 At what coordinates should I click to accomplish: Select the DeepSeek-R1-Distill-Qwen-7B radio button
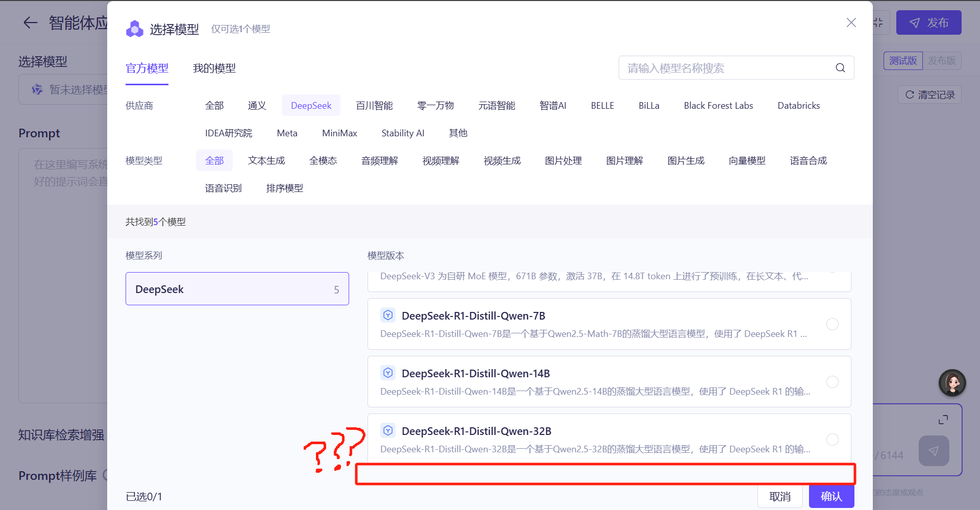[x=832, y=324]
